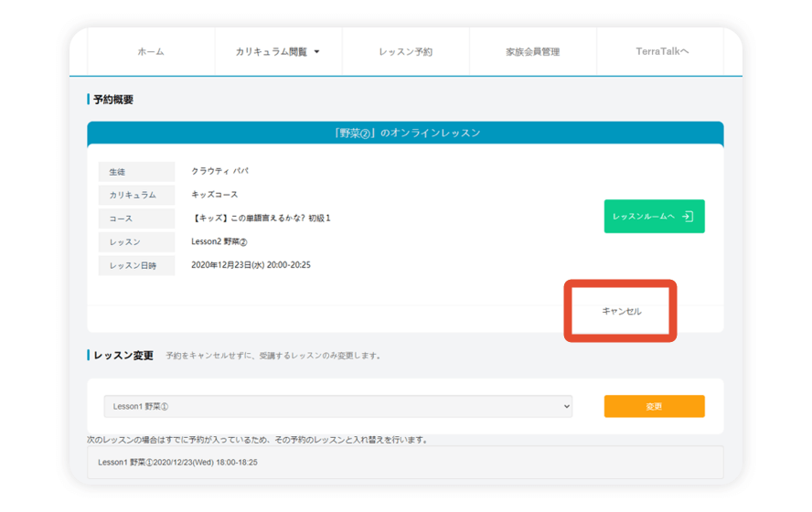Click the コース row label
The height and width of the screenshot is (512, 812).
(x=136, y=219)
